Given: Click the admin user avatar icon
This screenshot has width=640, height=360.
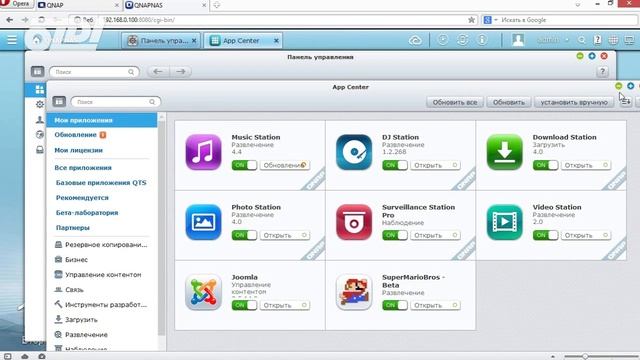Looking at the screenshot, I should coord(518,40).
